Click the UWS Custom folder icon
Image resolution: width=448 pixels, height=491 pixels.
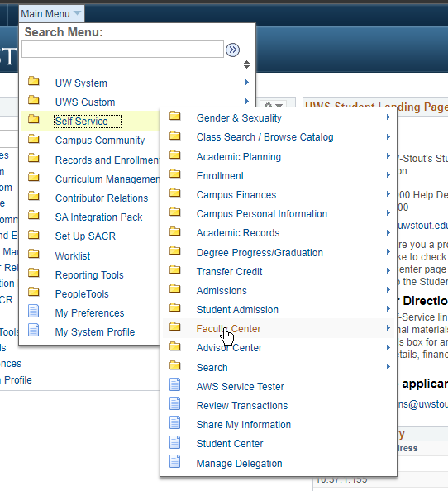coord(34,100)
